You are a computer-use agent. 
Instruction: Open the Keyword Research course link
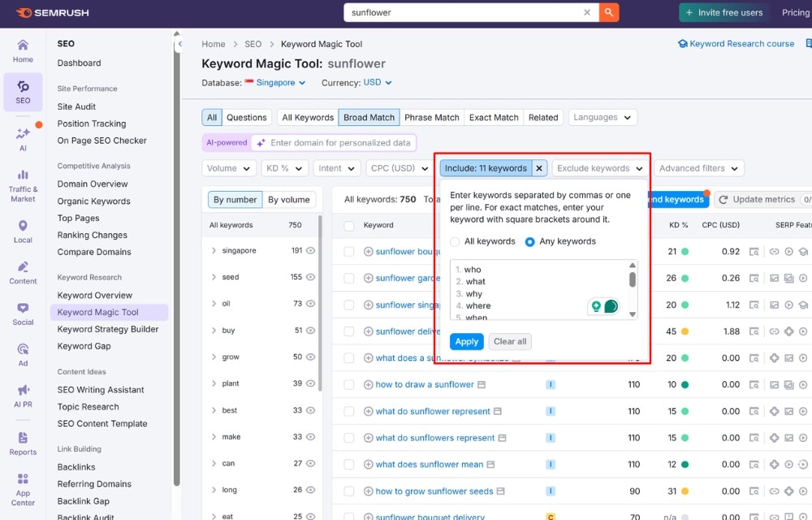736,44
